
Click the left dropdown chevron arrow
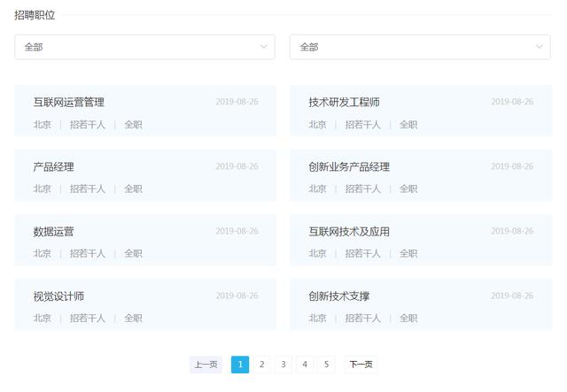263,47
